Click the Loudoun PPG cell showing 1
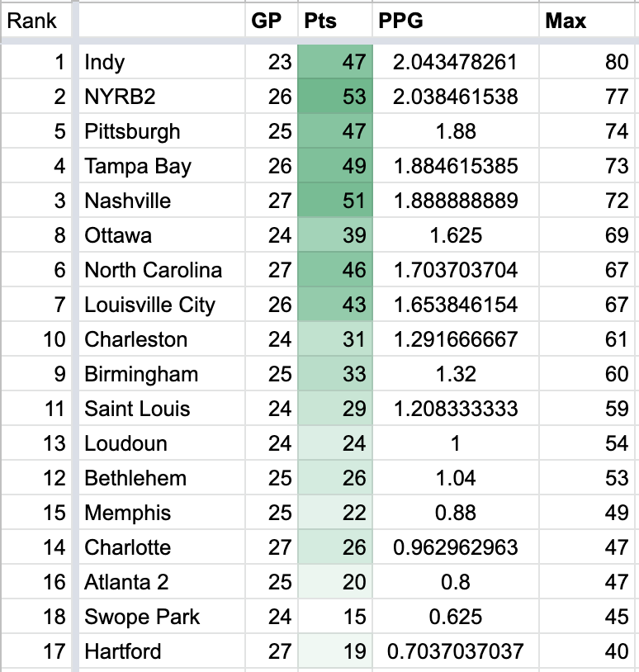This screenshot has height=672, width=639. click(x=456, y=444)
